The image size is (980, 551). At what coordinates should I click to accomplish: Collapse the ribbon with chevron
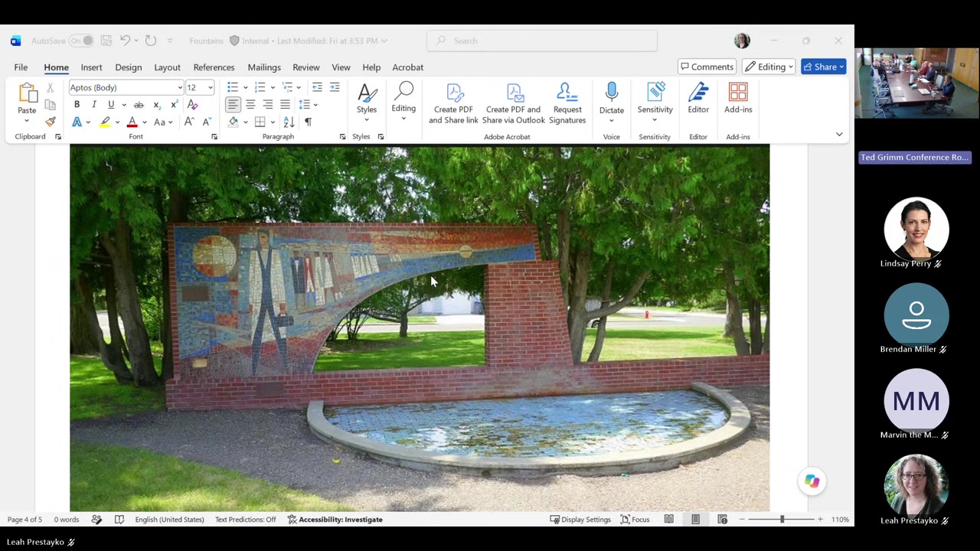[839, 135]
